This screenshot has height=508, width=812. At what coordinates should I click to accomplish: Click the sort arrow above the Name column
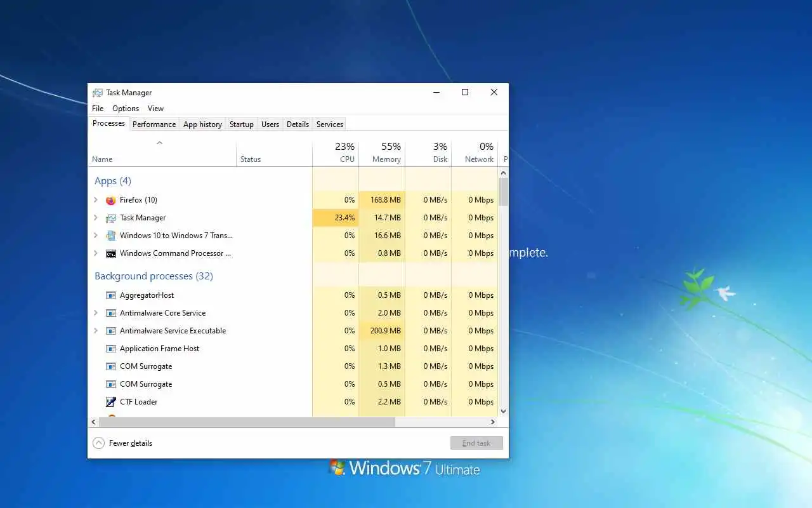coord(160,143)
